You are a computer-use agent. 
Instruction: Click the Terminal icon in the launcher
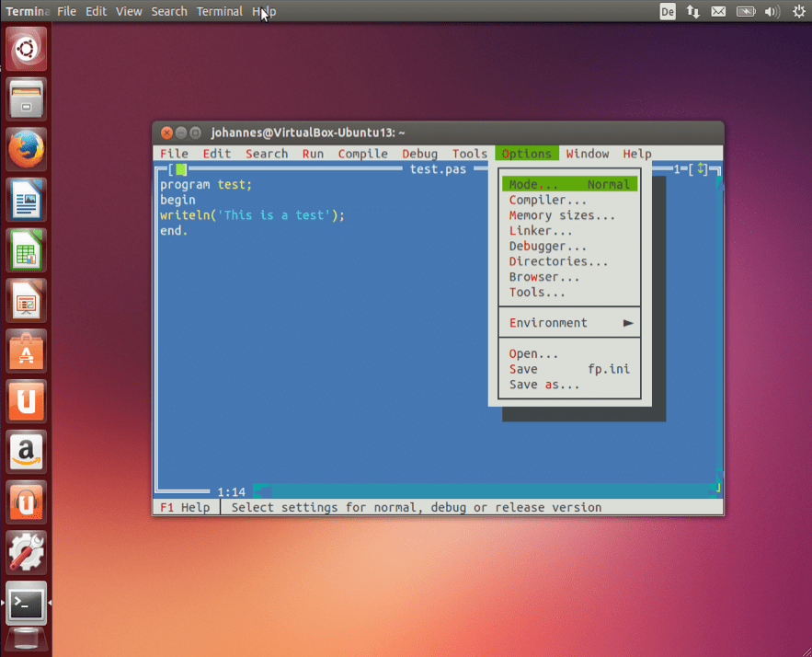point(26,603)
